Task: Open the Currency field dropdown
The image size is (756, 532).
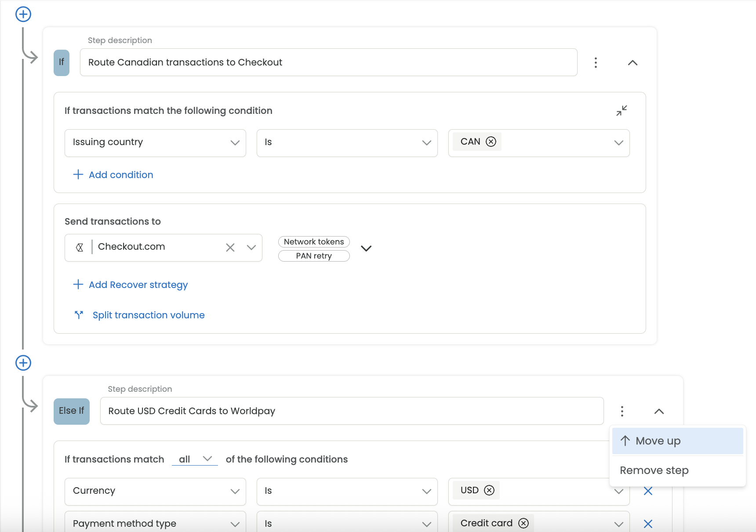Action: pyautogui.click(x=155, y=491)
